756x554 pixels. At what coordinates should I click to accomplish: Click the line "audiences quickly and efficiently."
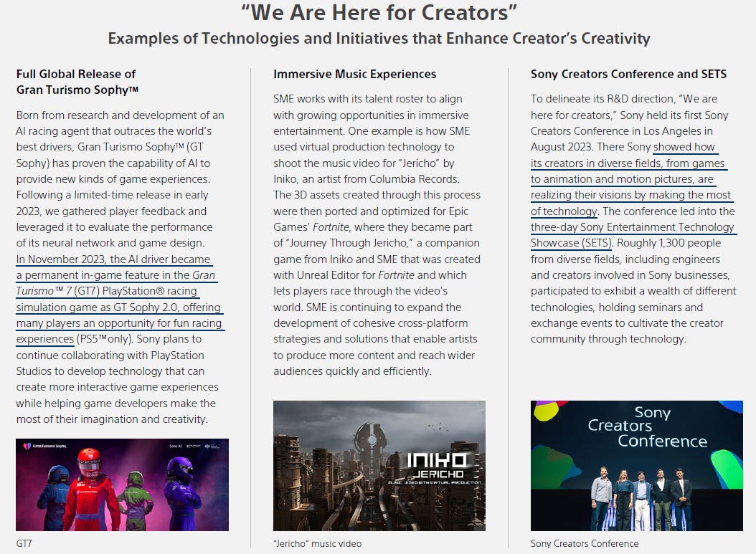coord(352,371)
